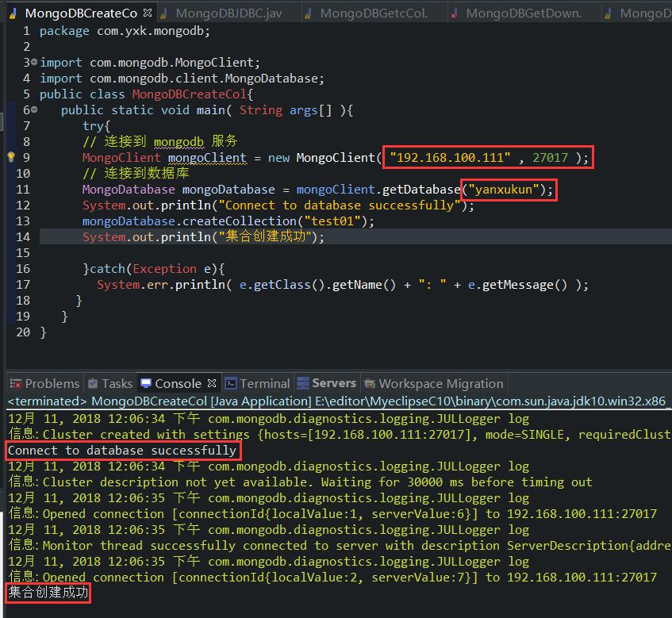672x618 pixels.
Task: Click import com.mongodb.MongoClient line
Action: 150,62
